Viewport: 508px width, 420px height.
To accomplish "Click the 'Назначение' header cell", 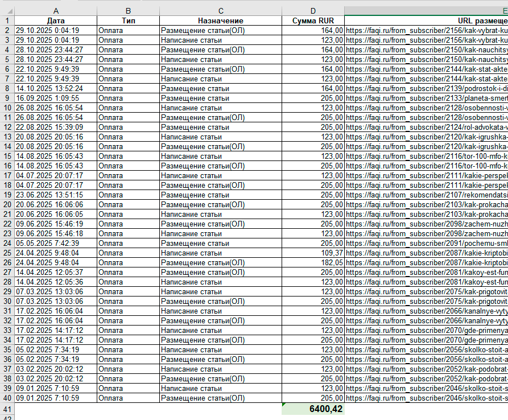I will (221, 20).
